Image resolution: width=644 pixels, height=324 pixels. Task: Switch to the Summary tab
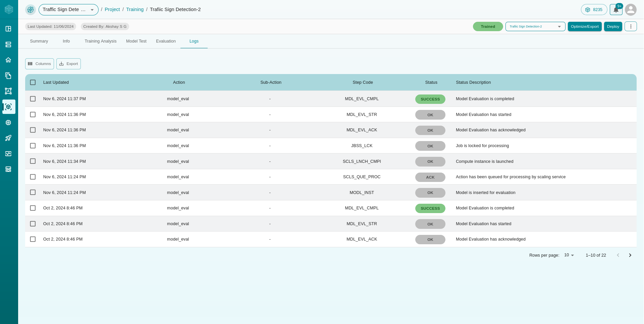[39, 41]
